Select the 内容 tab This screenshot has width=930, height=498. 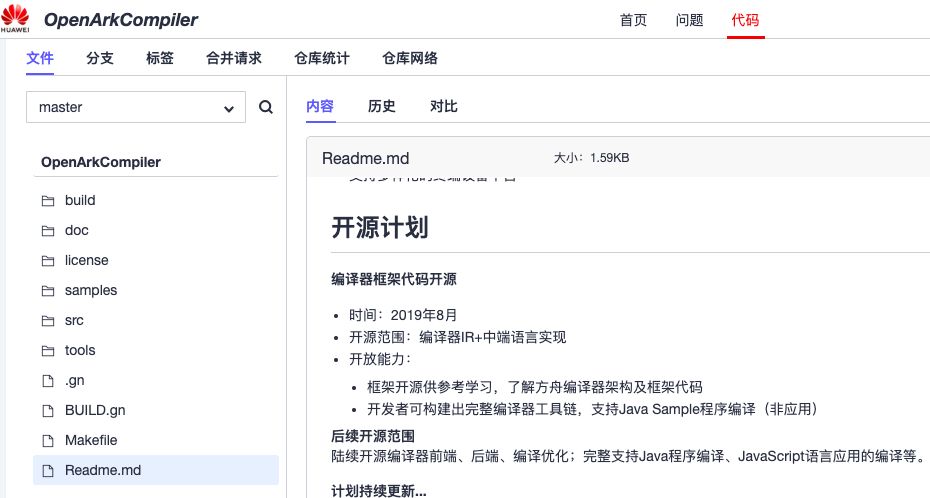pos(320,106)
